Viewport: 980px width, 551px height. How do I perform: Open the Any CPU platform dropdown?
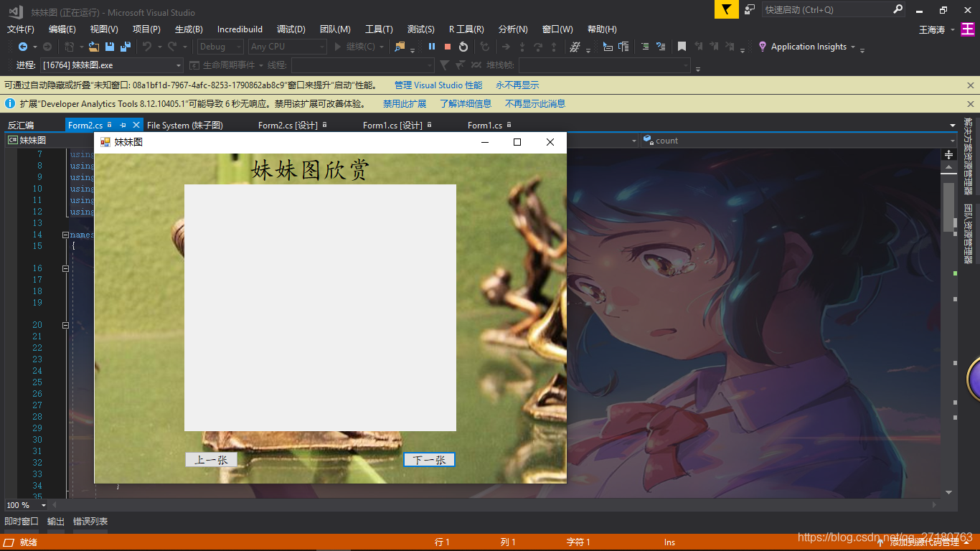click(x=287, y=47)
